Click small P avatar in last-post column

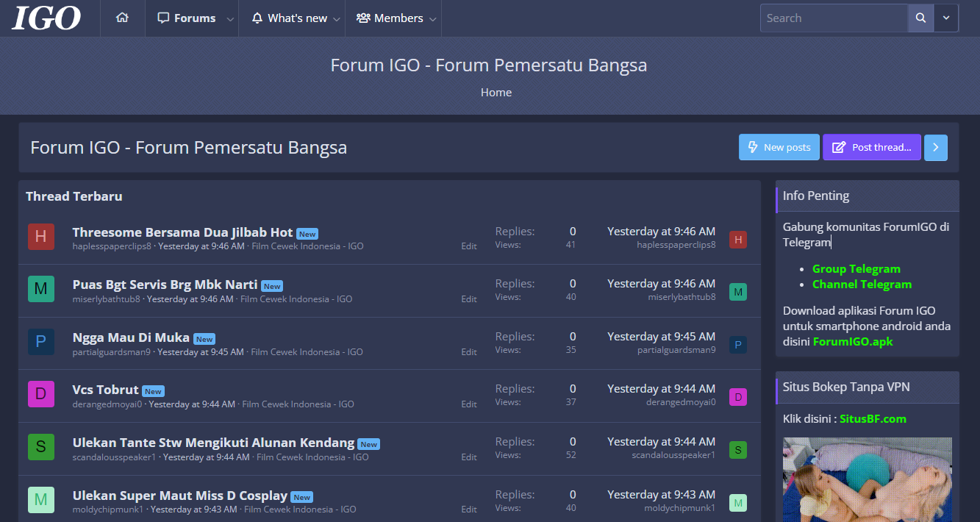click(x=738, y=345)
